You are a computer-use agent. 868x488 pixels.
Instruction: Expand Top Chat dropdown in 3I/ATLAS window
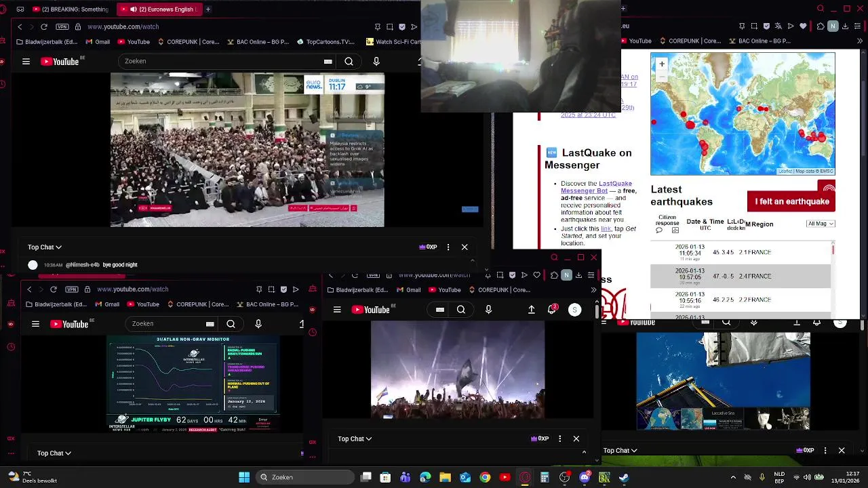pyautogui.click(x=54, y=453)
